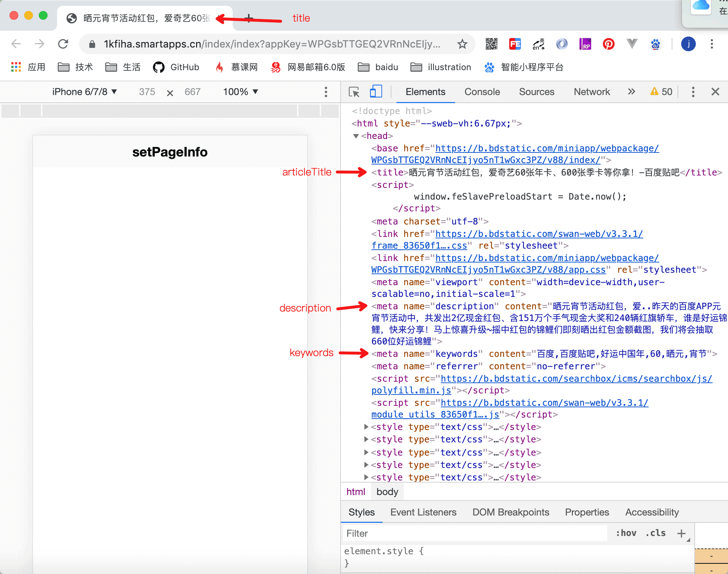Viewport: 728px width, 574px height.
Task: Switch to the Elements tab
Action: [x=425, y=92]
